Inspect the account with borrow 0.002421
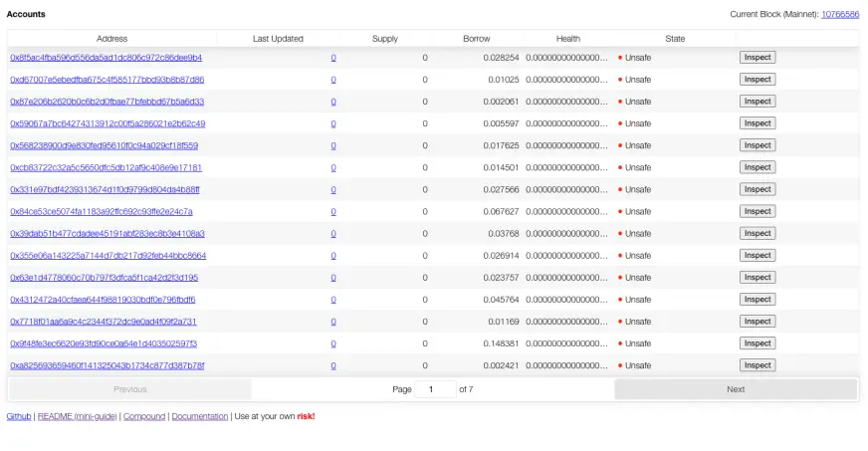The image size is (868, 451). tap(758, 365)
